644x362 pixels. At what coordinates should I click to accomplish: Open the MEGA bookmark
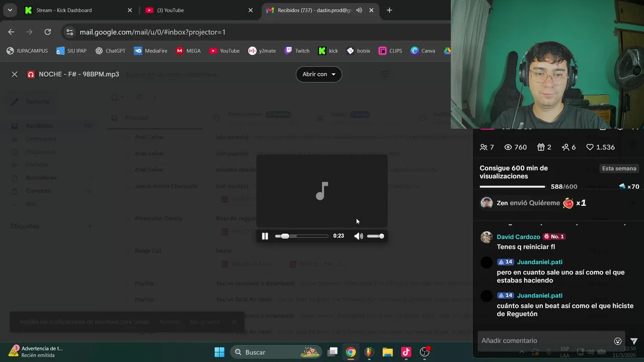click(x=188, y=51)
